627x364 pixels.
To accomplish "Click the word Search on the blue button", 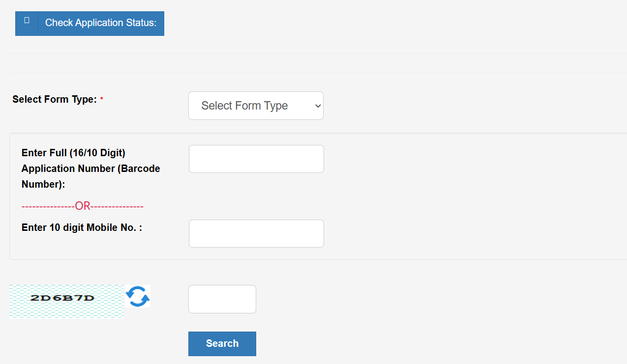I will pyautogui.click(x=222, y=343).
